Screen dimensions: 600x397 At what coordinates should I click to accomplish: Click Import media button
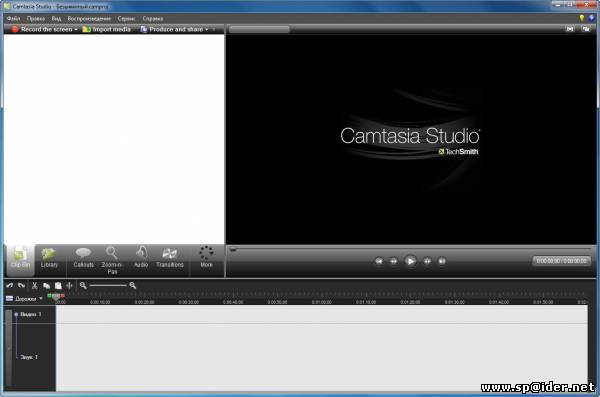coord(107,29)
